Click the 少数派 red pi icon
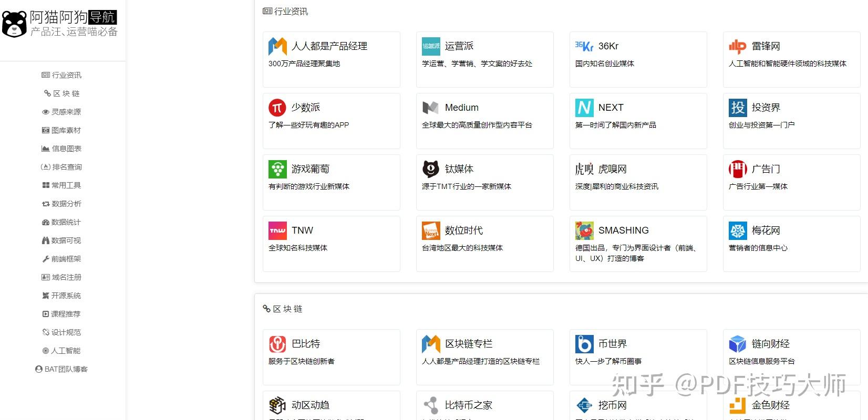 pyautogui.click(x=277, y=108)
